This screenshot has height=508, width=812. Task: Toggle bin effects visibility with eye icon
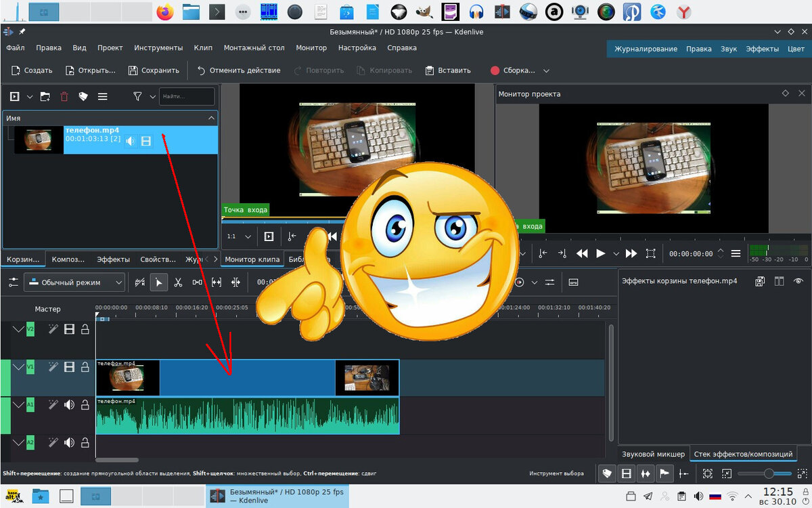click(798, 281)
